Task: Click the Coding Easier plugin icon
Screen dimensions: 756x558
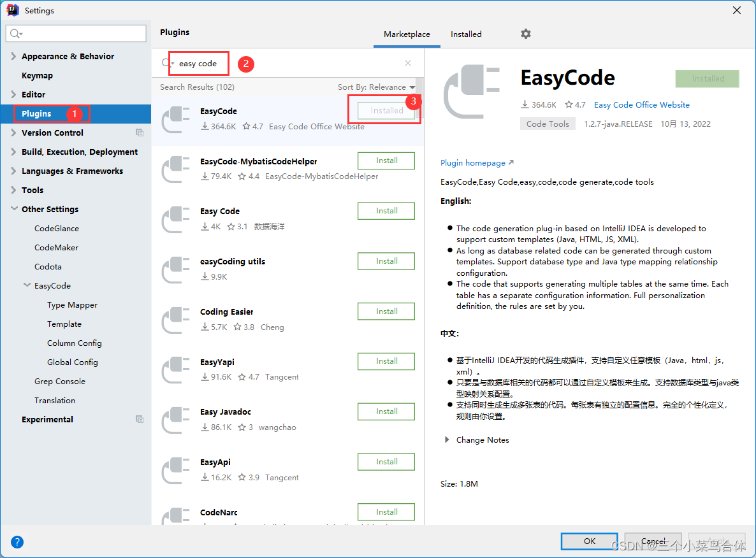Action: 175,320
